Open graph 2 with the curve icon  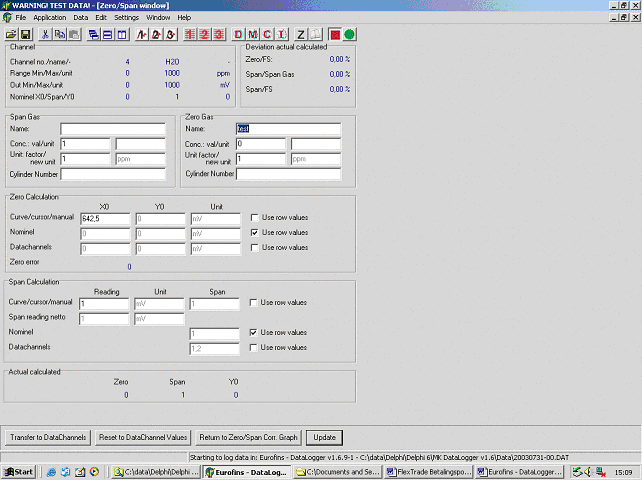click(x=156, y=34)
